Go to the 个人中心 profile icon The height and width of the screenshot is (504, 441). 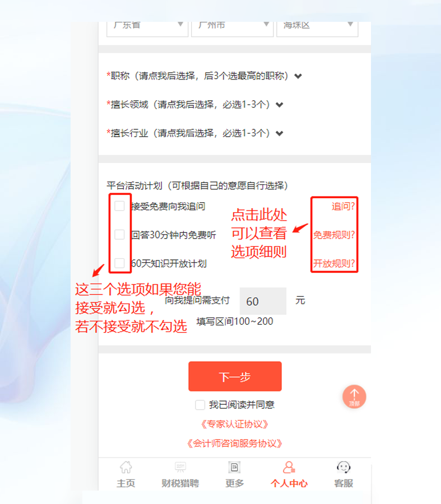point(289,468)
